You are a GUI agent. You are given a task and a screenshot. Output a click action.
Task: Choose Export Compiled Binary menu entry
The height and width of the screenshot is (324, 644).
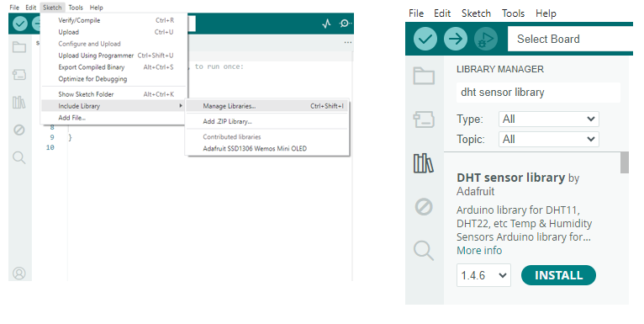[x=113, y=67]
